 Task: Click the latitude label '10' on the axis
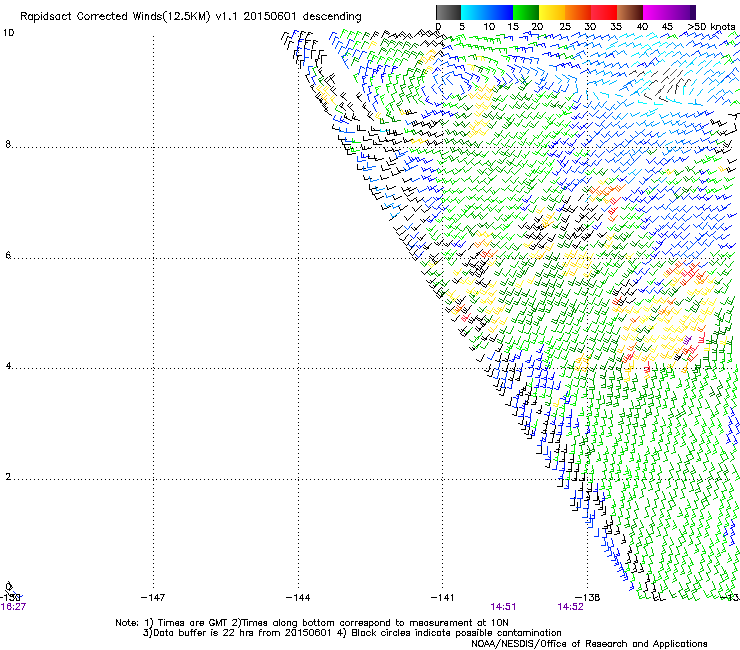tap(8, 33)
